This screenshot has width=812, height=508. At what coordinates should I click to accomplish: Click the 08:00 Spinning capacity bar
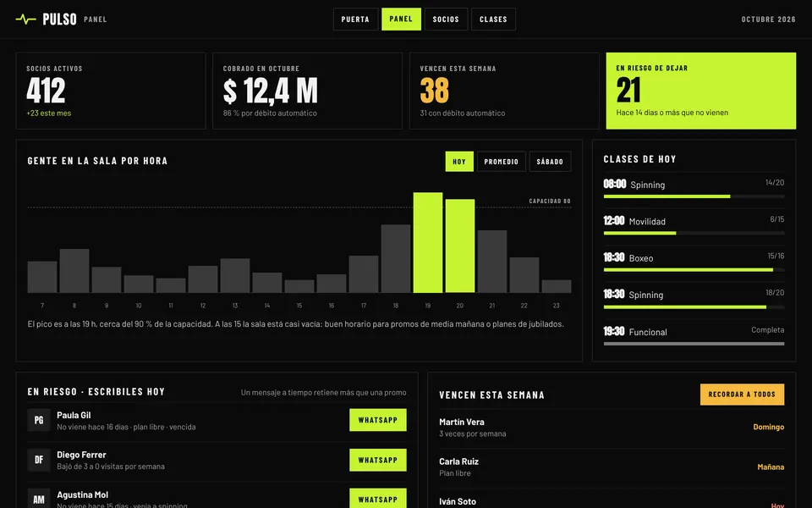click(694, 196)
